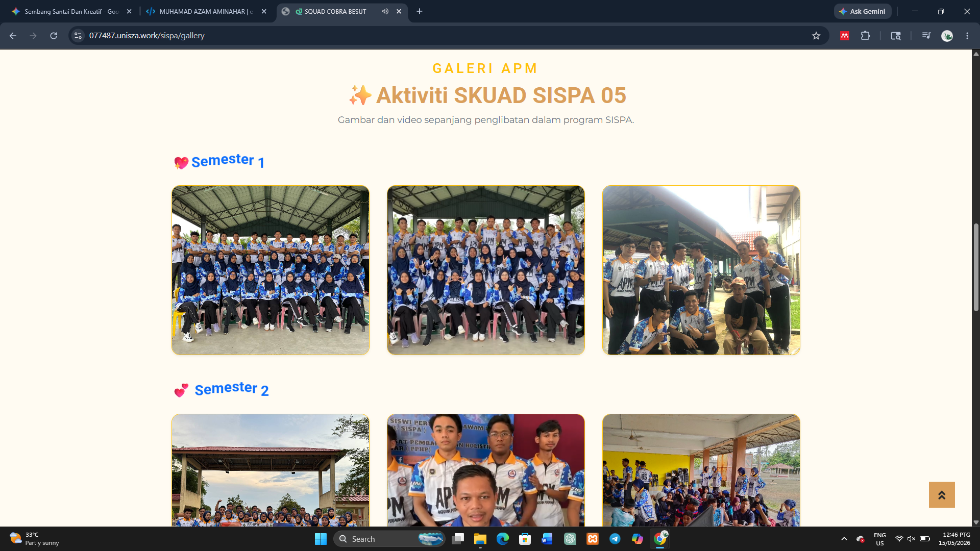Open second Semester 1 peace-sign group photo
This screenshot has height=551, width=980.
coord(486,270)
